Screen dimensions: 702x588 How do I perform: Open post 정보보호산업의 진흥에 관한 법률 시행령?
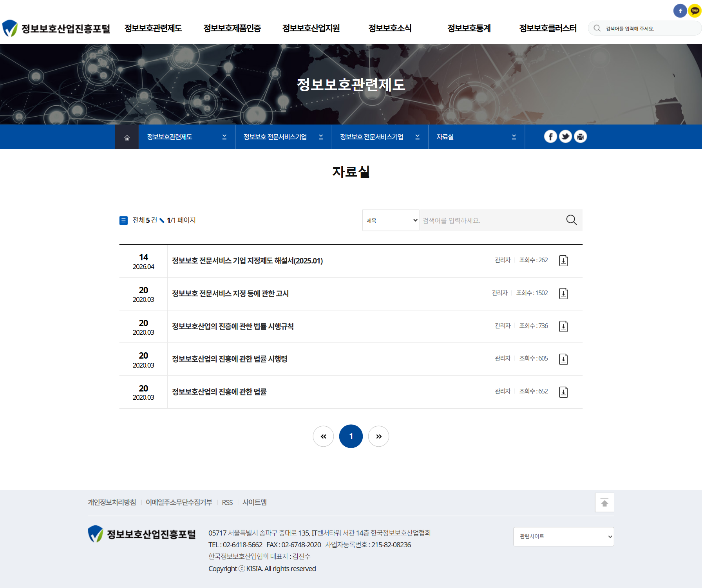pos(230,359)
